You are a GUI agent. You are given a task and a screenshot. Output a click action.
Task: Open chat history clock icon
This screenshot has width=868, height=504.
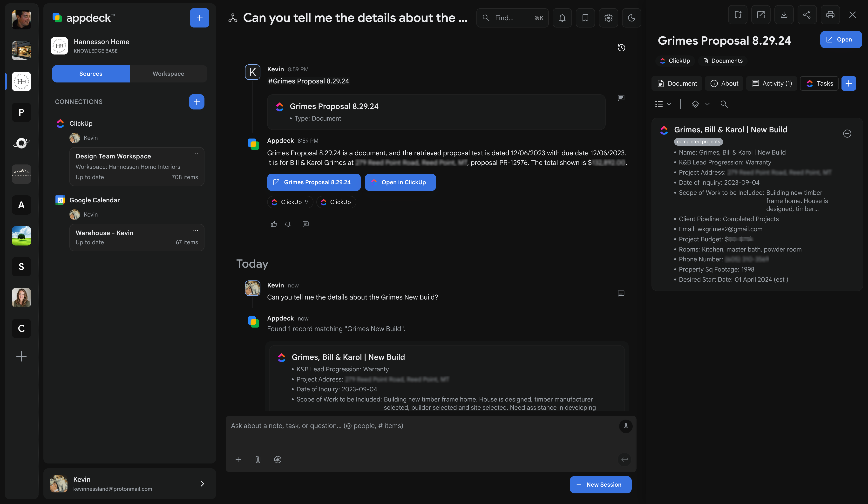[621, 48]
